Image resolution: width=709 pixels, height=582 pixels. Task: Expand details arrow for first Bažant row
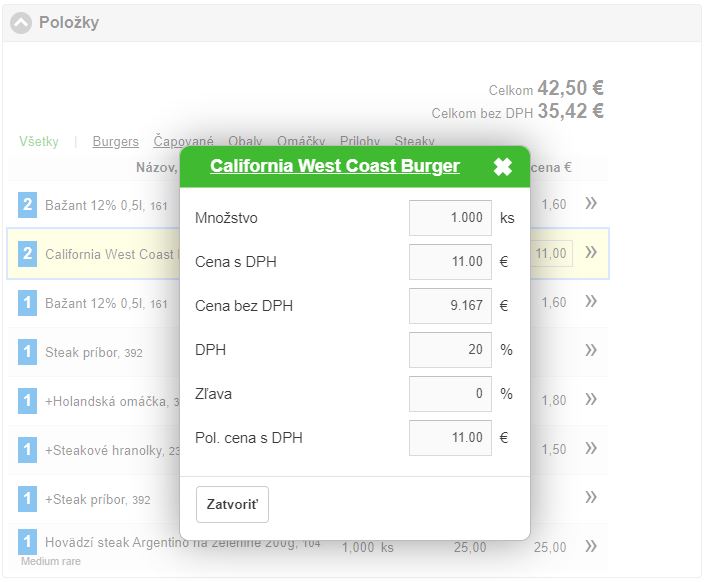coord(591,204)
